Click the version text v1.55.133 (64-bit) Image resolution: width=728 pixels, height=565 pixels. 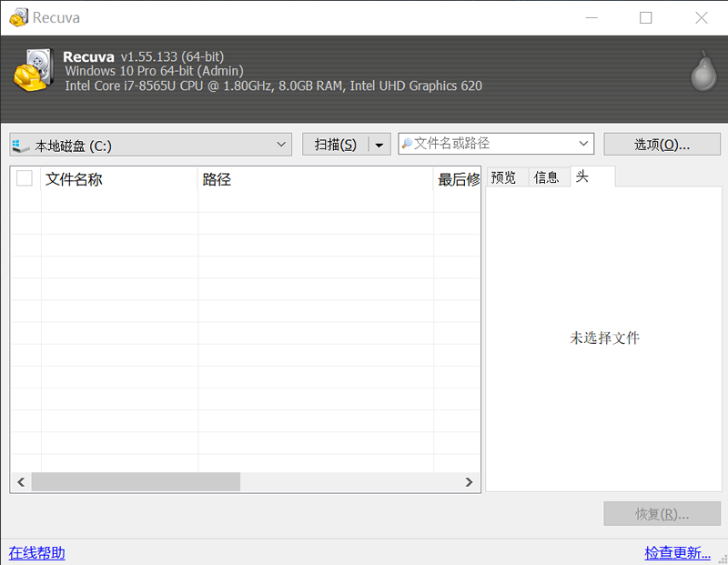click(x=172, y=56)
